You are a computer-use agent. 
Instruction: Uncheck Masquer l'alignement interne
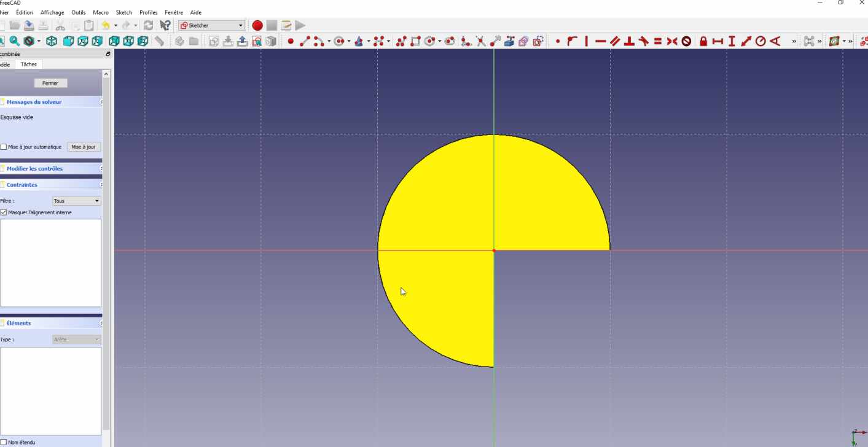coord(4,212)
